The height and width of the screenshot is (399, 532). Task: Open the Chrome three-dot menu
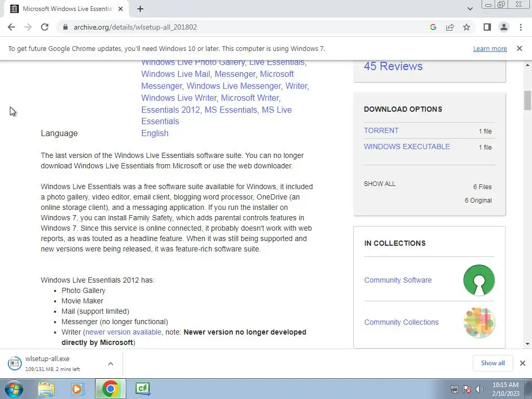[x=521, y=27]
